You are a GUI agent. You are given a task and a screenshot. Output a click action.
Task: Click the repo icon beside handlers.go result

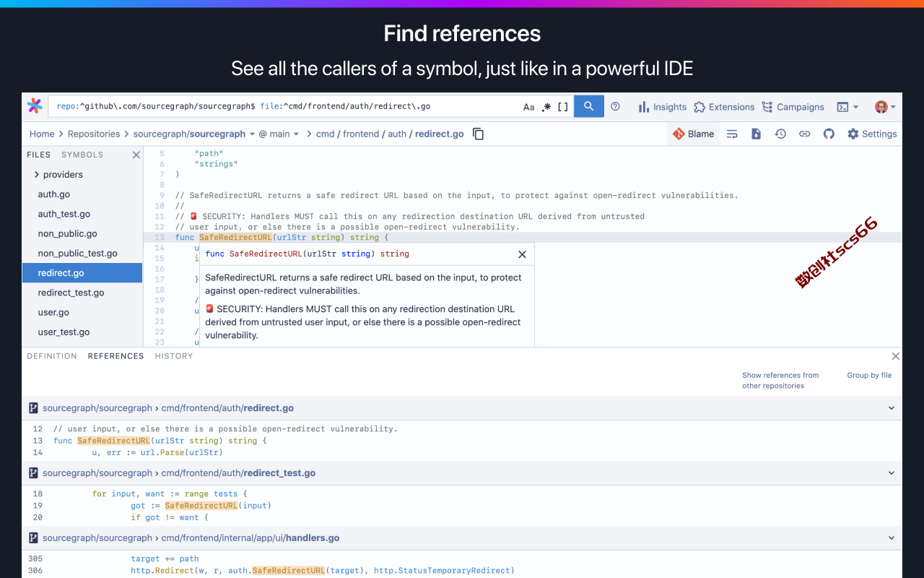click(33, 538)
